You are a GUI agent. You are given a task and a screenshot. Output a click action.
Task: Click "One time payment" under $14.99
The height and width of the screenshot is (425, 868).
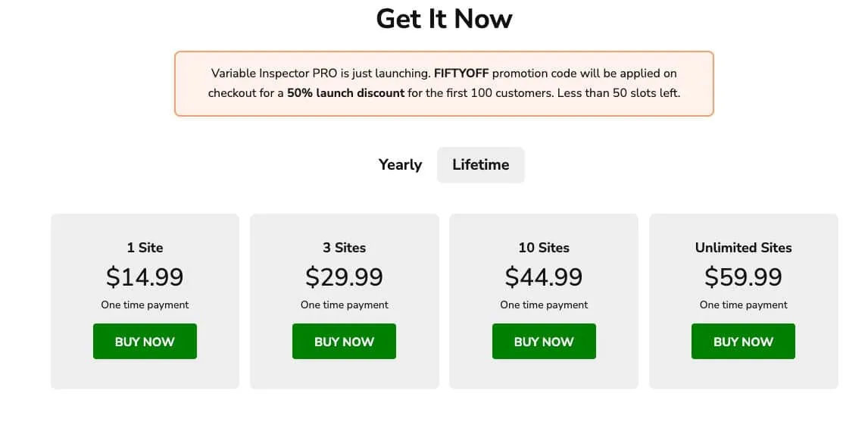pos(145,305)
